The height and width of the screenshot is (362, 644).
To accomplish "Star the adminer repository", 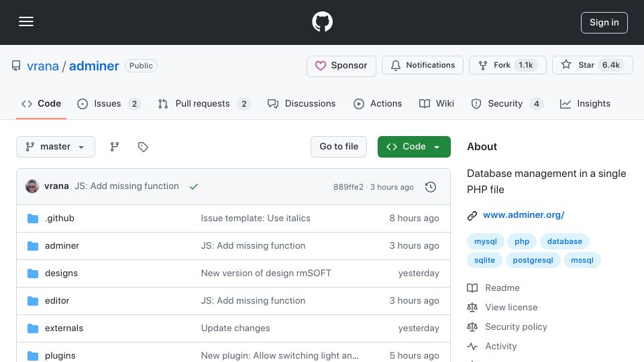I will [592, 65].
